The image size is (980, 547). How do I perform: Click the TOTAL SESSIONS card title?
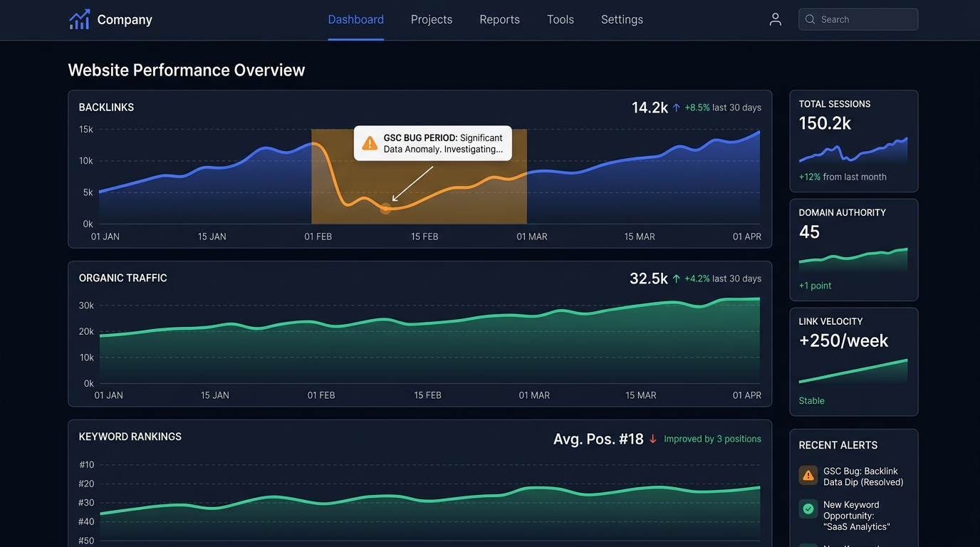click(x=835, y=104)
